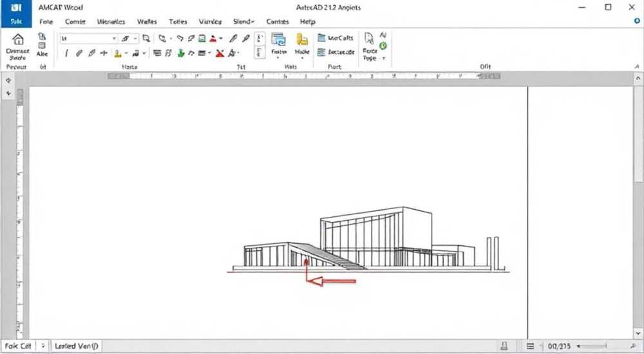Open the Wafles ribbon tab
644x354 pixels.
[147, 22]
